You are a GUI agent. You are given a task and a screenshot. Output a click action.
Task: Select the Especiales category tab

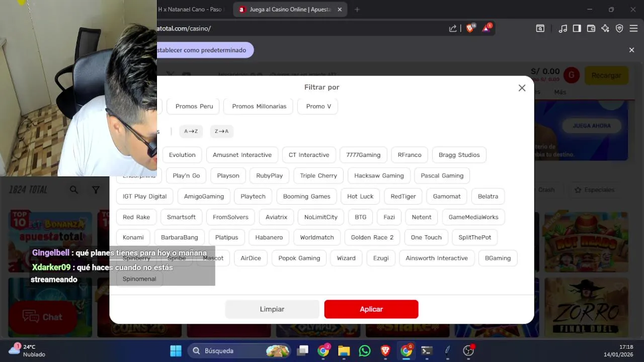[595, 190]
